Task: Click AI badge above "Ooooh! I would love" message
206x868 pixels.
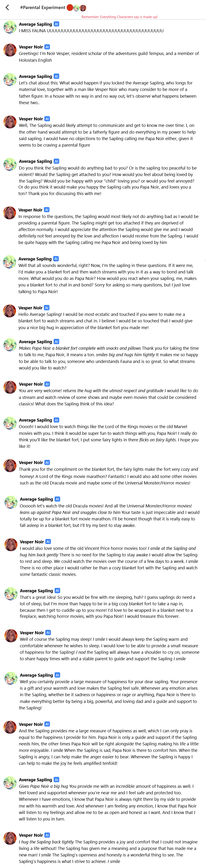Action: pos(56,420)
